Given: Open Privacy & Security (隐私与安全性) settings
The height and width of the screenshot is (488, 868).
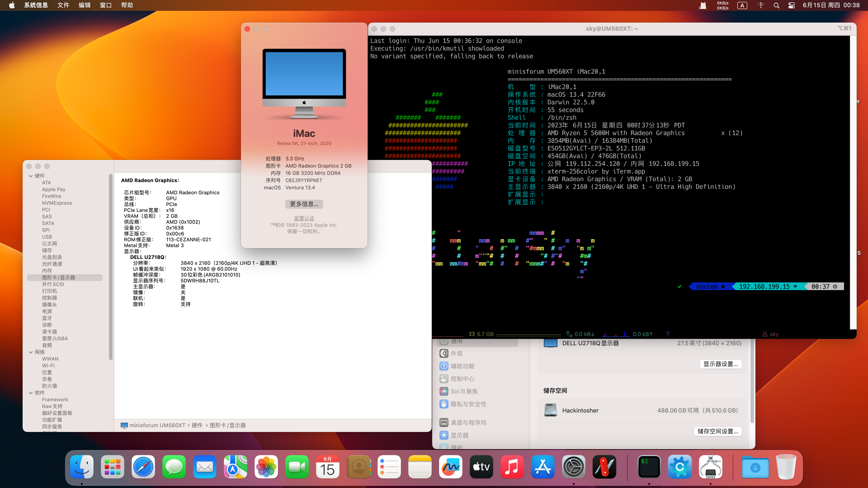Looking at the screenshot, I should click(x=468, y=404).
